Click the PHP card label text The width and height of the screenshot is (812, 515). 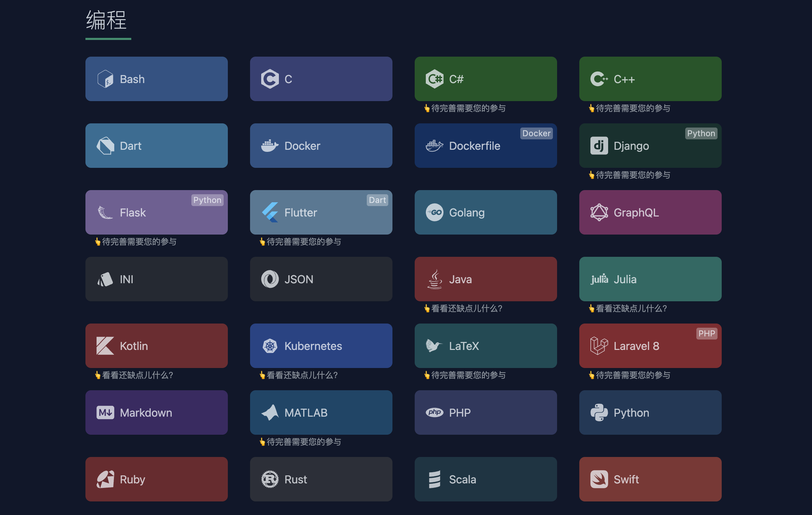[x=460, y=412]
